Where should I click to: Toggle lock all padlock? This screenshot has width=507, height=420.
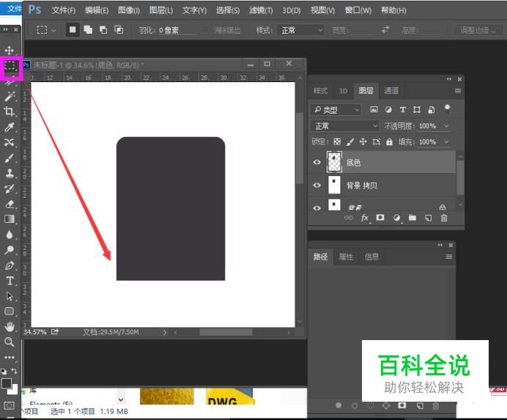click(389, 141)
